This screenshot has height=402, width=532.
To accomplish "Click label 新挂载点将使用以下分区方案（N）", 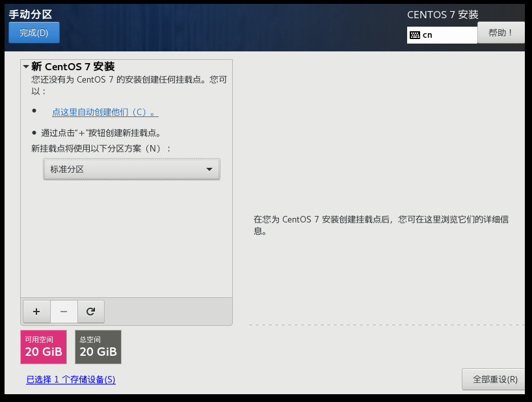I will (101, 148).
